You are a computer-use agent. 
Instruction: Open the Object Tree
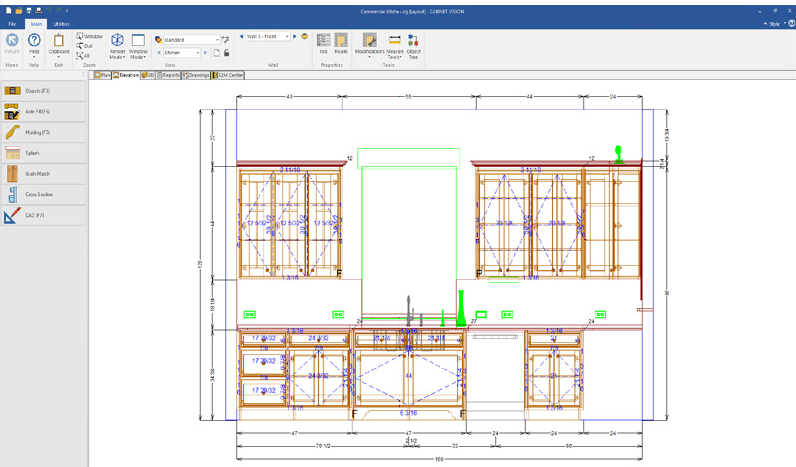[413, 44]
